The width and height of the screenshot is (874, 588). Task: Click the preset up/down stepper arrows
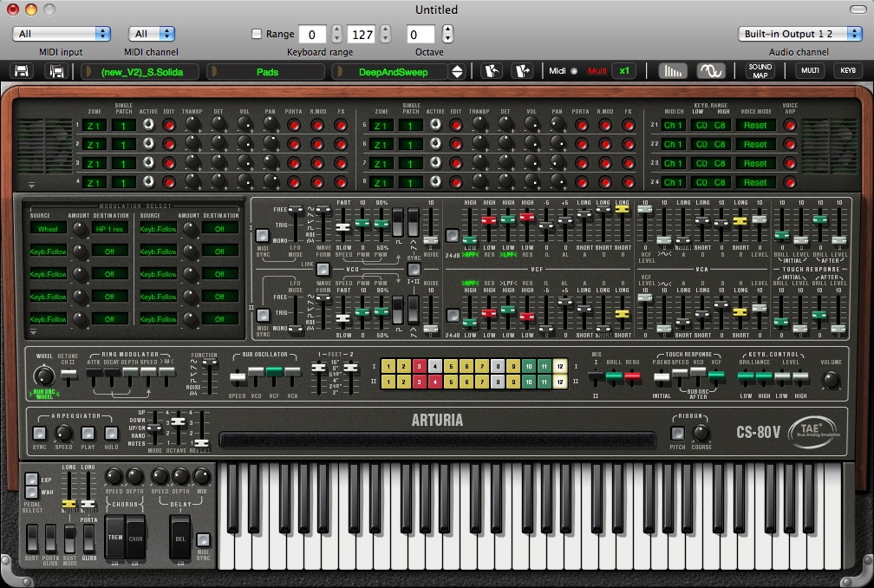click(x=457, y=71)
